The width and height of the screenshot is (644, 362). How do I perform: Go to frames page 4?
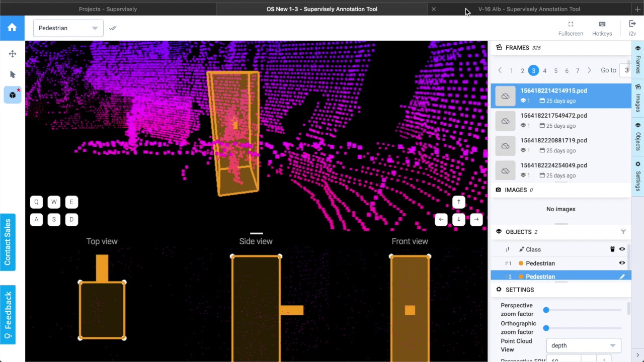coord(544,71)
